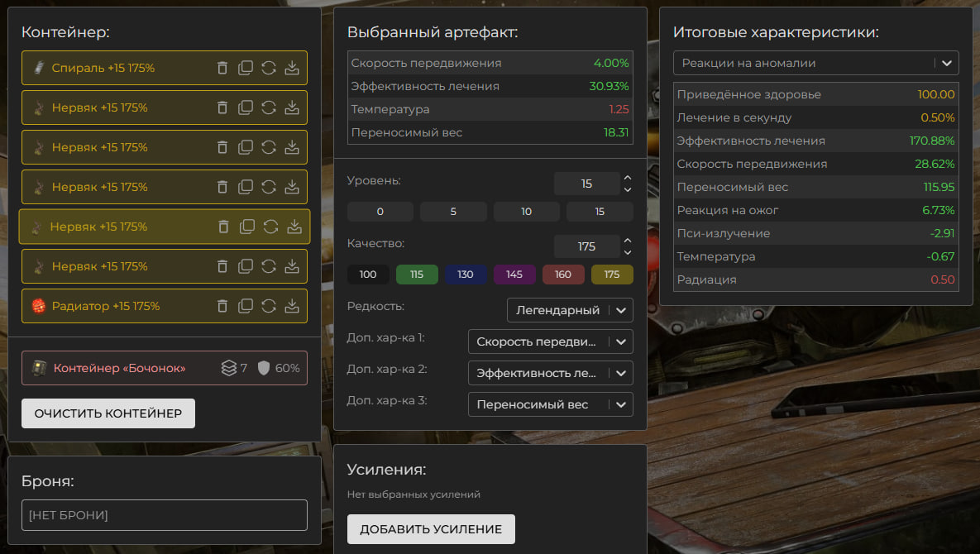Increase Уровень with the up arrow
Image resolution: width=980 pixels, height=554 pixels.
coord(628,178)
